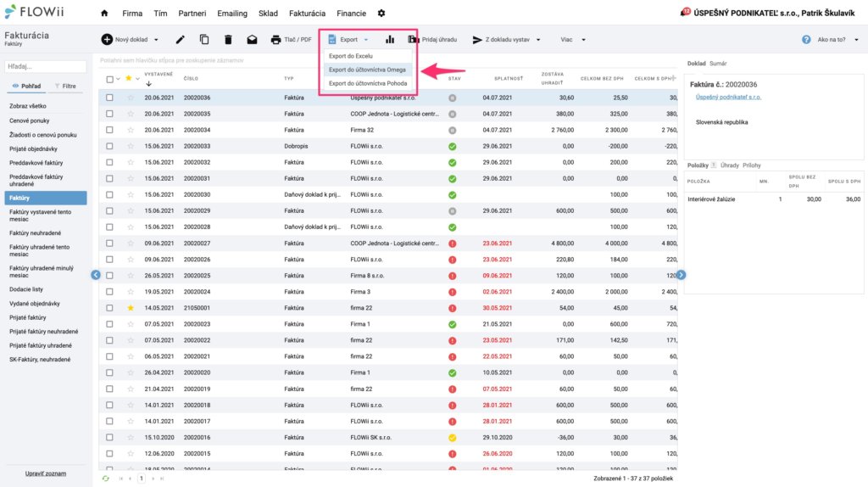
Task: Unstar the favorite invoice 21050001
Action: 131,307
